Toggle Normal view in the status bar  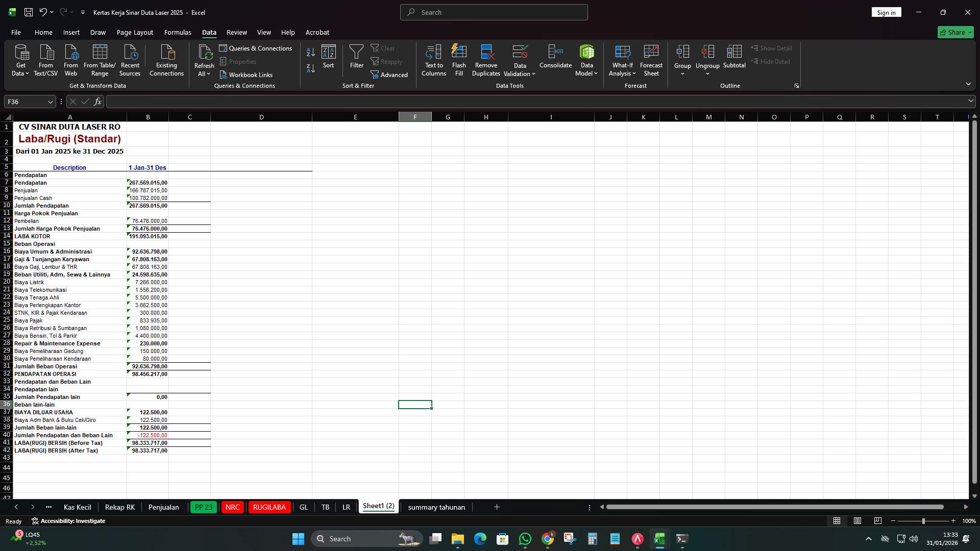(836, 521)
